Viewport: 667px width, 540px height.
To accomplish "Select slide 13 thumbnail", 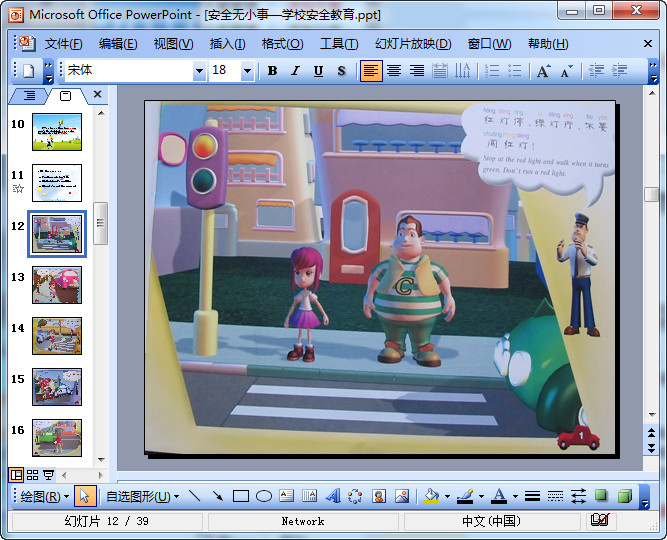I will coord(57,285).
